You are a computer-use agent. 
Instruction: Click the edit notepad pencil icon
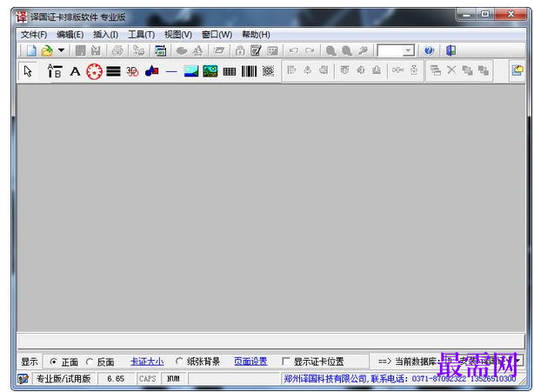pos(256,51)
